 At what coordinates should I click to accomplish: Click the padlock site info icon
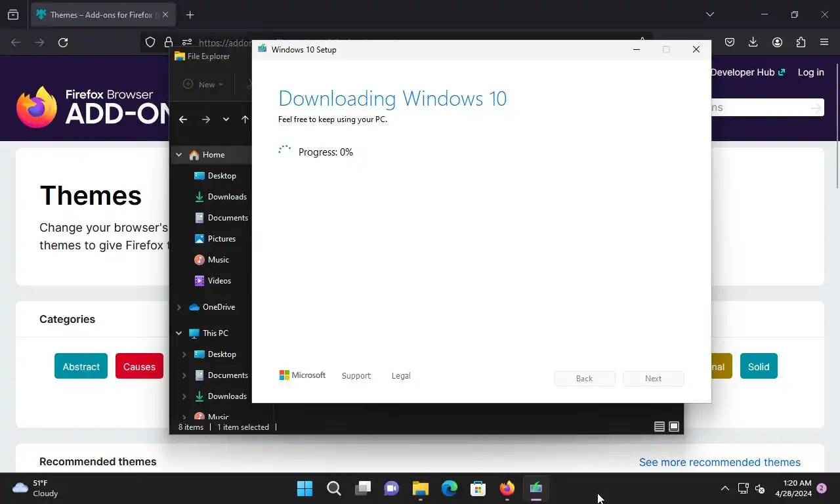[x=169, y=43]
